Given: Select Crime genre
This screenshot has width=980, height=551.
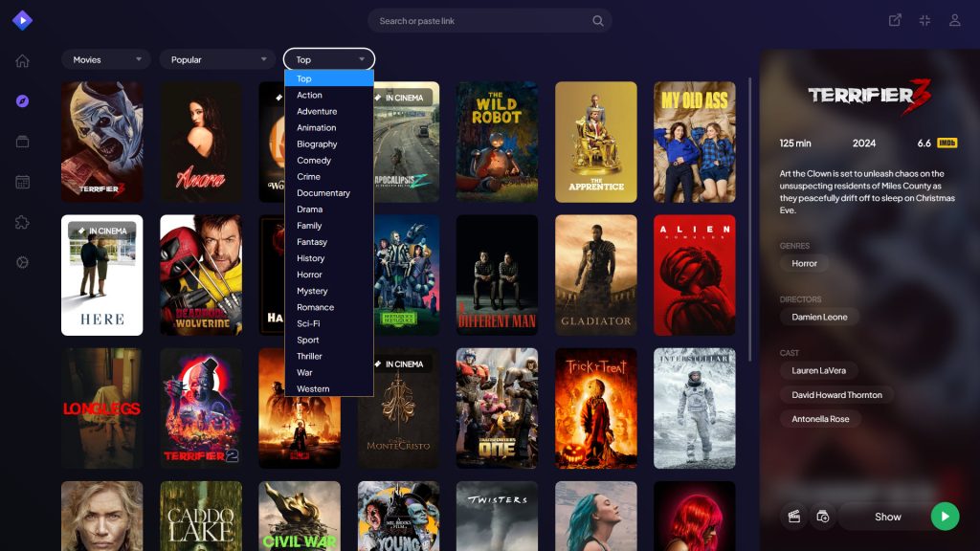Looking at the screenshot, I should point(329,177).
